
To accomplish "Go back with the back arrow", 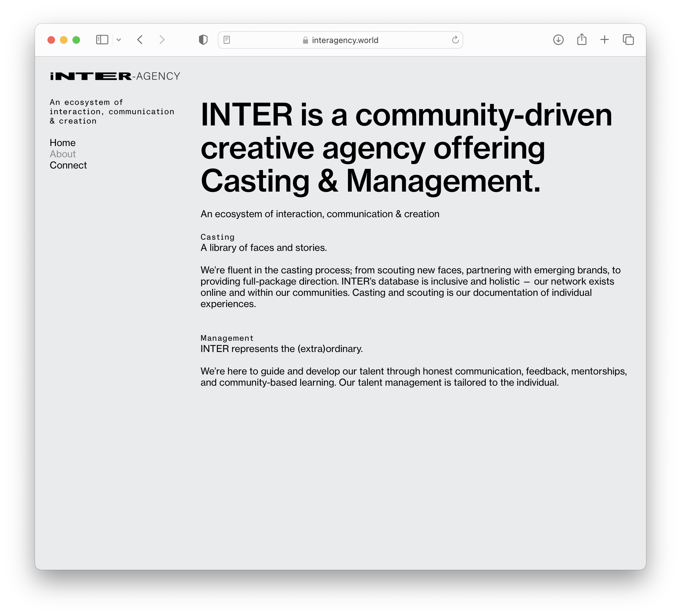I will point(140,40).
